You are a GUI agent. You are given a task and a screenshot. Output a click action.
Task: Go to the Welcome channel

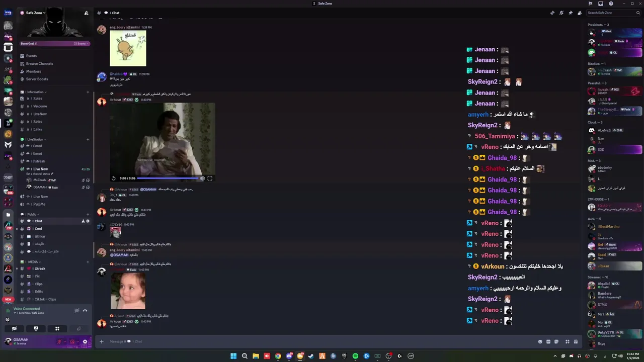[x=54, y=106]
